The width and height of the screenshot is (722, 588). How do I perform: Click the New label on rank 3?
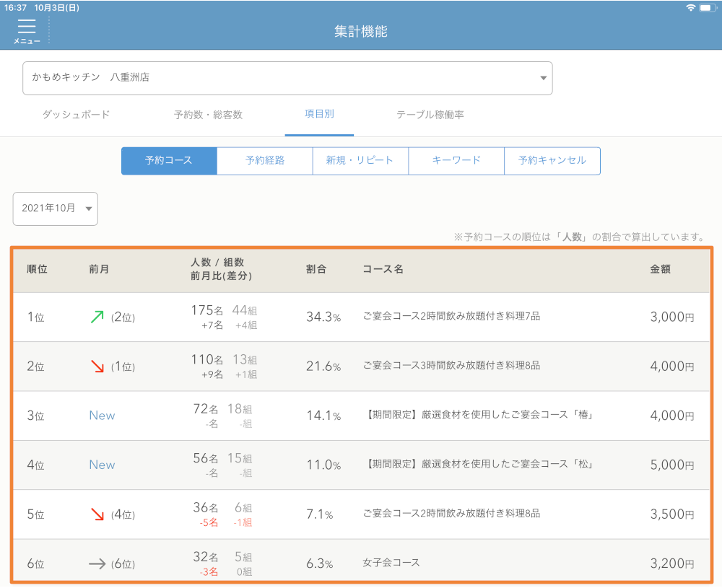(102, 416)
